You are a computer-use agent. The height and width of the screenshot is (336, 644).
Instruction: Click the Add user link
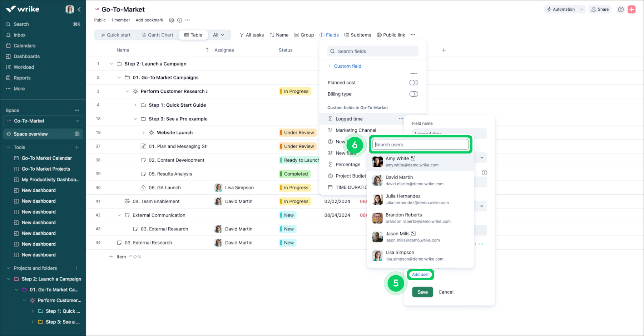tap(420, 274)
